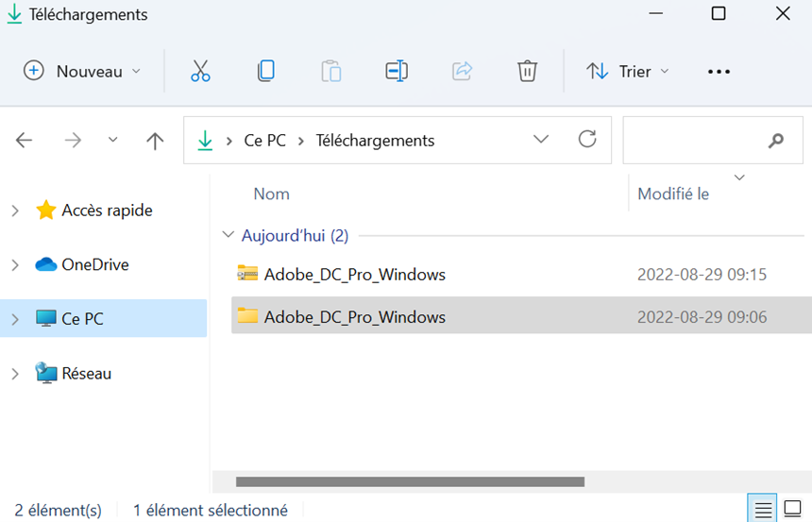
Task: Open the See more options menu
Action: click(x=719, y=72)
